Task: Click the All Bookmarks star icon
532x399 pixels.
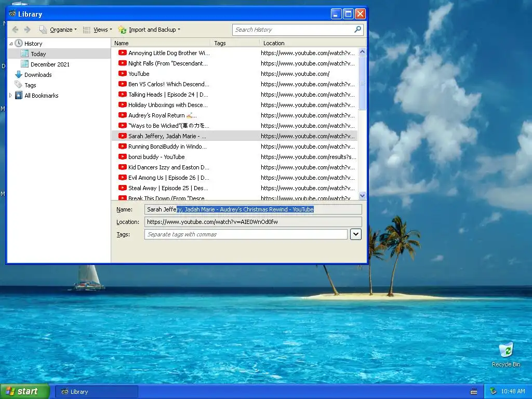Action: 19,96
